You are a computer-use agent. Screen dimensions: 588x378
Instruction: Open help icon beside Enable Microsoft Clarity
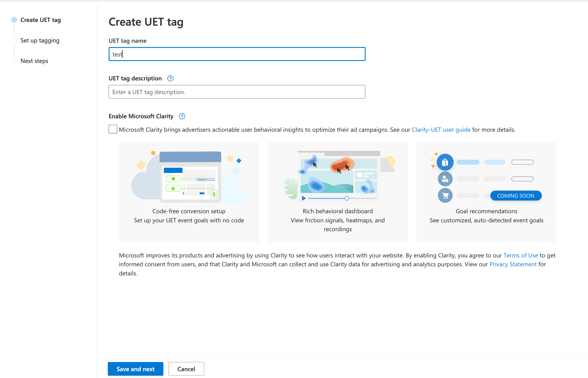click(182, 116)
